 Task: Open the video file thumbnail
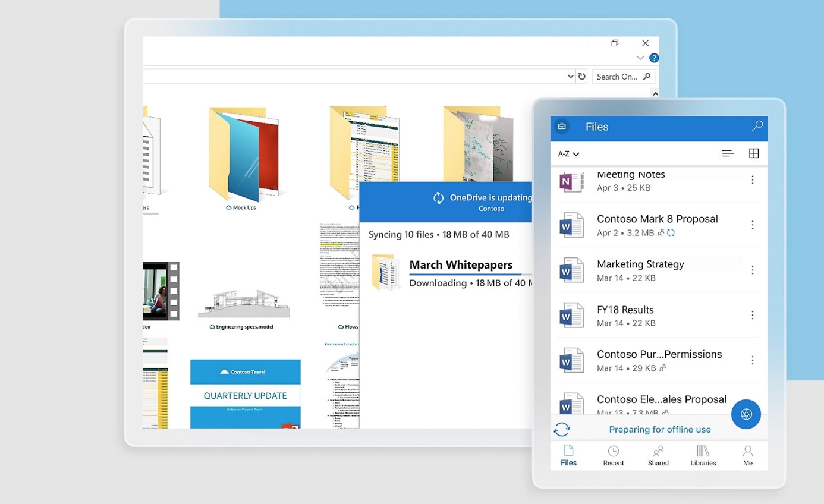click(x=161, y=291)
